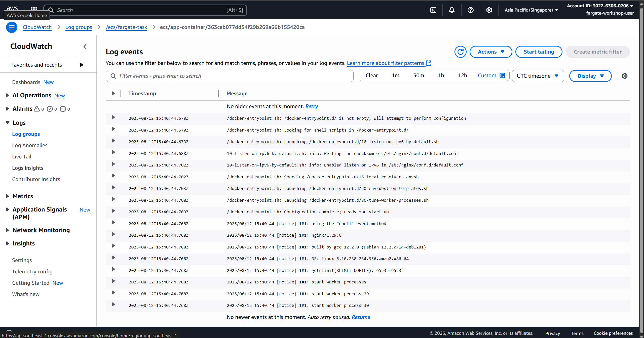Viewport: 644px width, 338px height.
Task: Refresh the log events list
Action: (460, 52)
